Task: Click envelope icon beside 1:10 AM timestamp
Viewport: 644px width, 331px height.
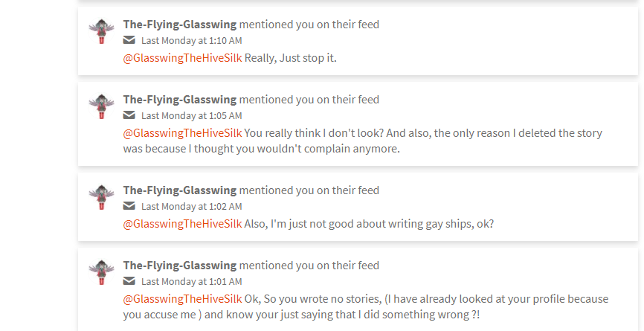Action: coord(129,40)
